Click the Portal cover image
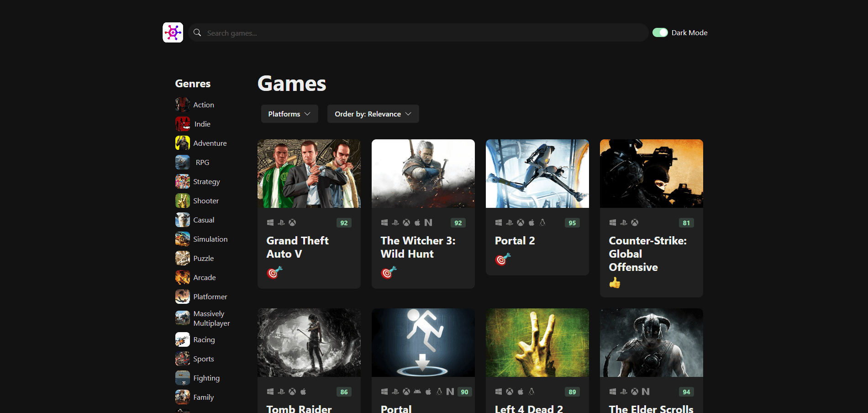Screen dimensions: 868x413 click(423, 343)
